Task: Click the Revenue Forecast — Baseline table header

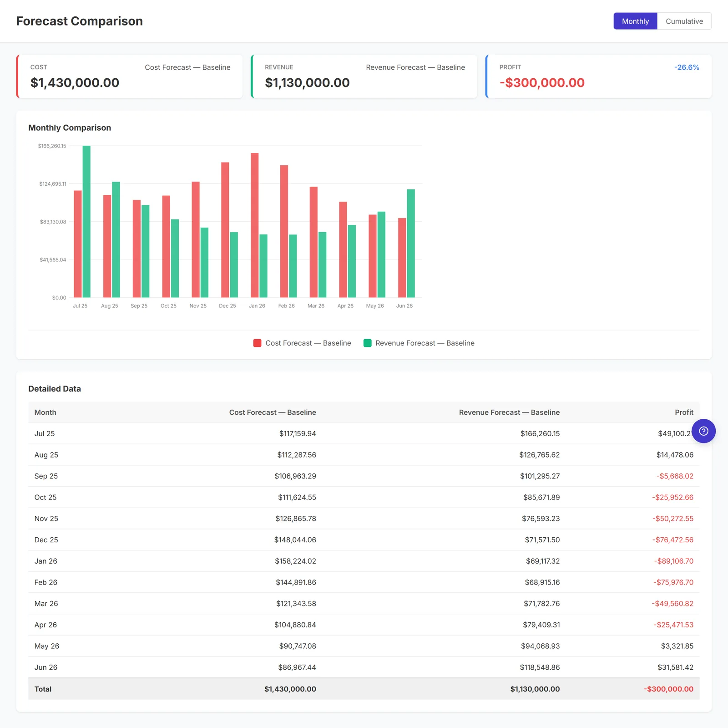Action: [509, 412]
